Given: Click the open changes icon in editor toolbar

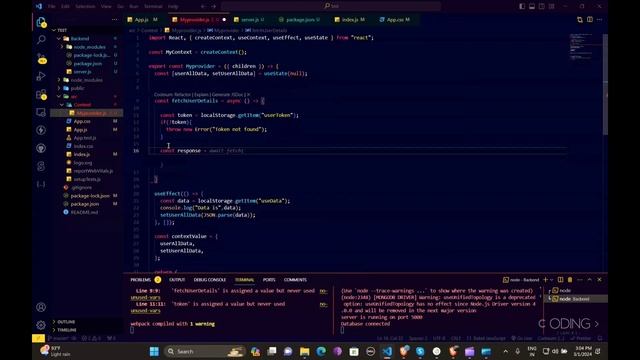Looking at the screenshot, I should pos(580,20).
